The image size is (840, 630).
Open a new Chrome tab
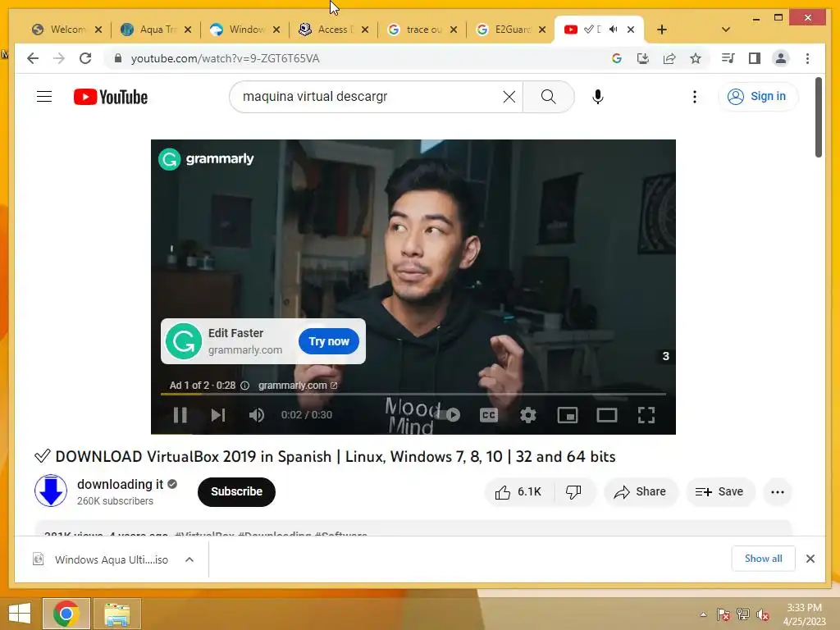(662, 30)
